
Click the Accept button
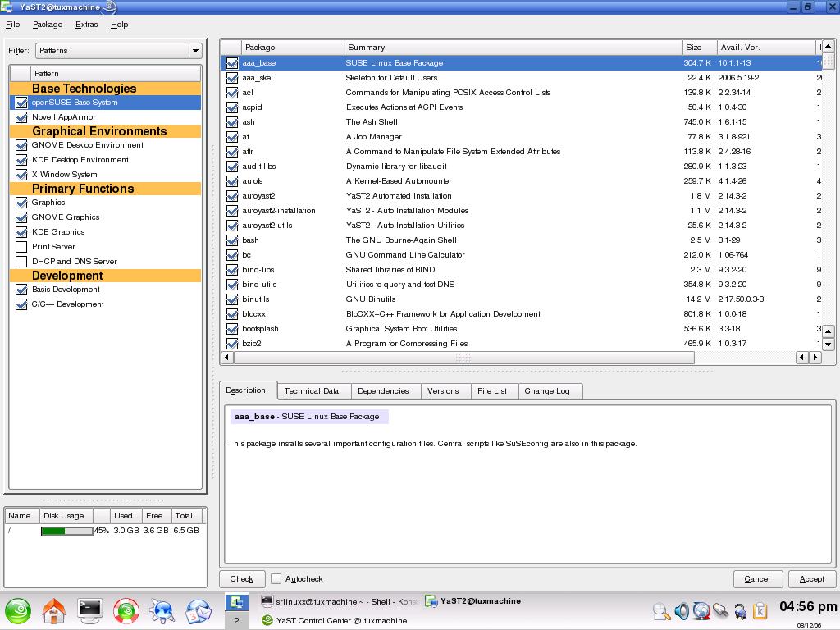(811, 578)
